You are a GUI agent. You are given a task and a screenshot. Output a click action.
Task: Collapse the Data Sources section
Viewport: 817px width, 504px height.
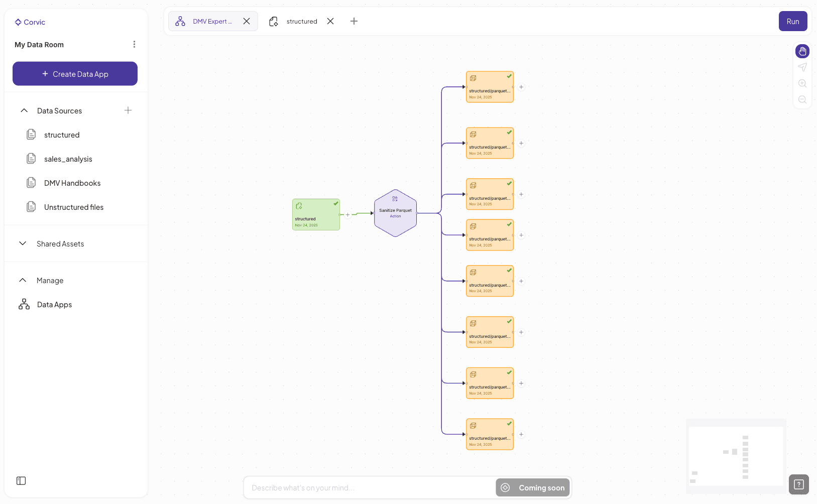tap(24, 110)
